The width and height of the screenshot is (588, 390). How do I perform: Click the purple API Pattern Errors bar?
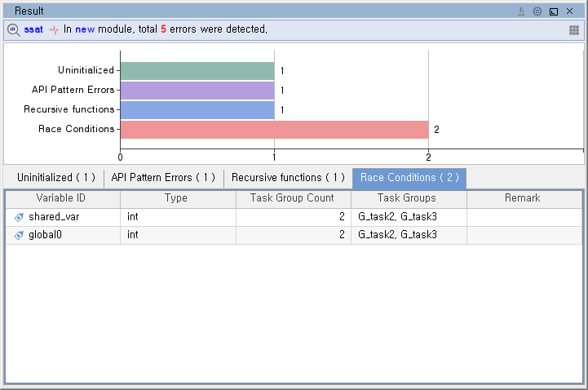point(197,91)
